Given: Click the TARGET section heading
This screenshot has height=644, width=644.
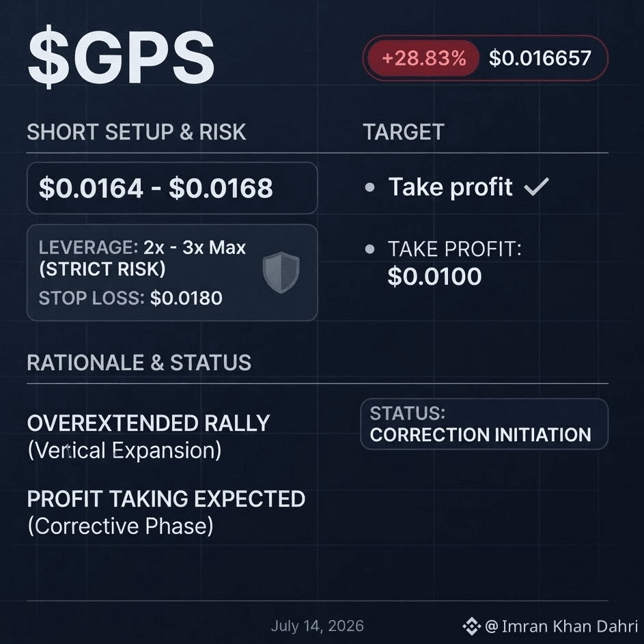Looking at the screenshot, I should 404,132.
